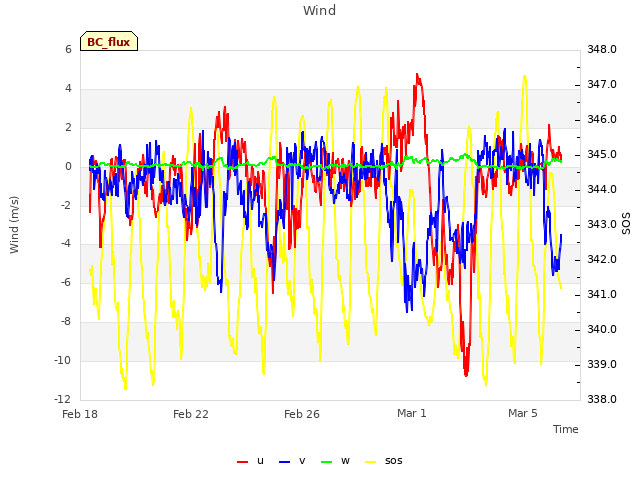Viewport: 640px width, 480px height.
Task: Click the 'Wind (m/s)' left axis label
Action: pyautogui.click(x=14, y=225)
